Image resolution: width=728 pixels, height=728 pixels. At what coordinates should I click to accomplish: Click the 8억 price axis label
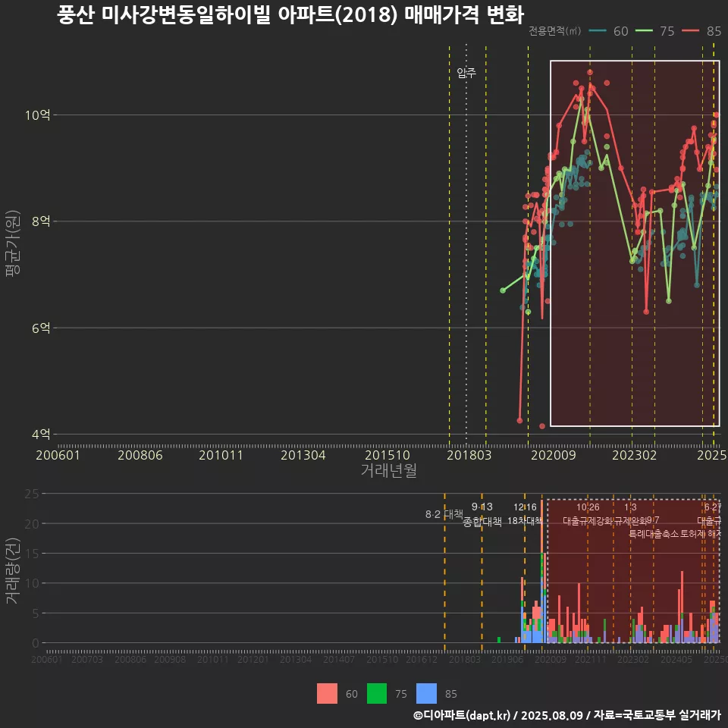click(41, 221)
